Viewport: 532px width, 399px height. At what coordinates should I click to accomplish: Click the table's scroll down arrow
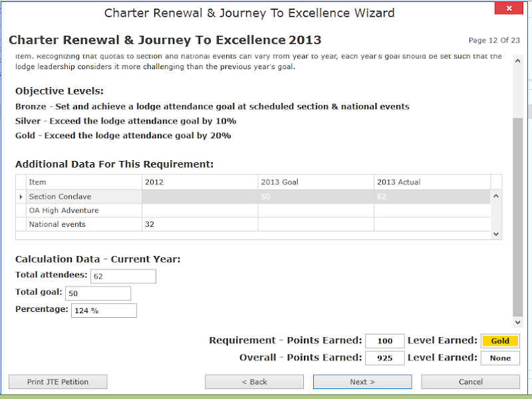[x=496, y=234]
